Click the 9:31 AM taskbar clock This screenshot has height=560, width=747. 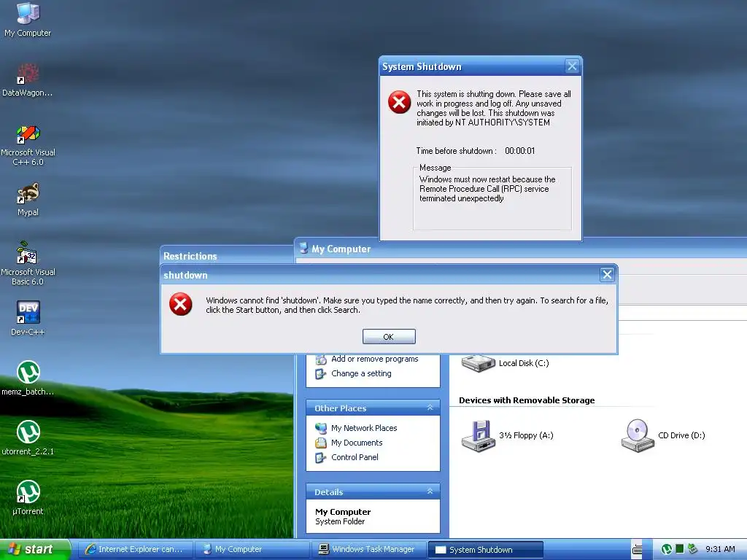(x=720, y=549)
